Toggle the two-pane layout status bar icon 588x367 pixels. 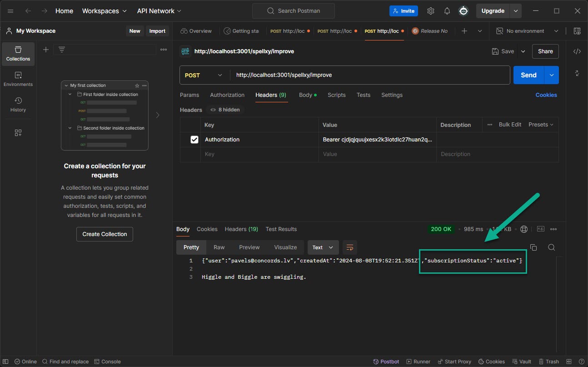coord(568,362)
